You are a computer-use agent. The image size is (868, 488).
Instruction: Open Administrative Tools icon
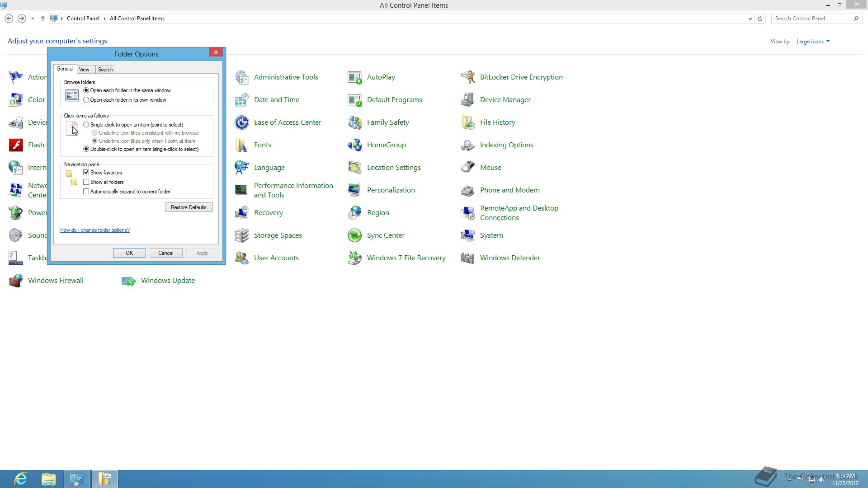click(242, 77)
